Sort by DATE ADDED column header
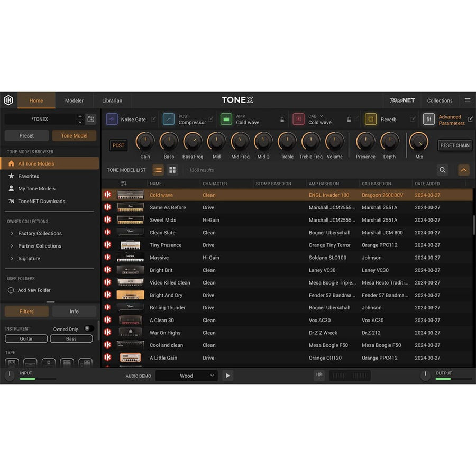The height and width of the screenshot is (476, 476). 427,184
